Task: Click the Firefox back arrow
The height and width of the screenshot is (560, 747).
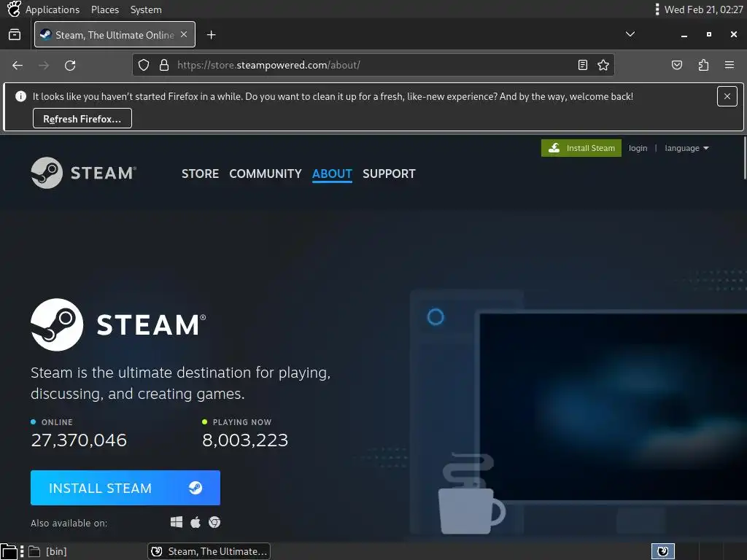Action: (x=18, y=65)
